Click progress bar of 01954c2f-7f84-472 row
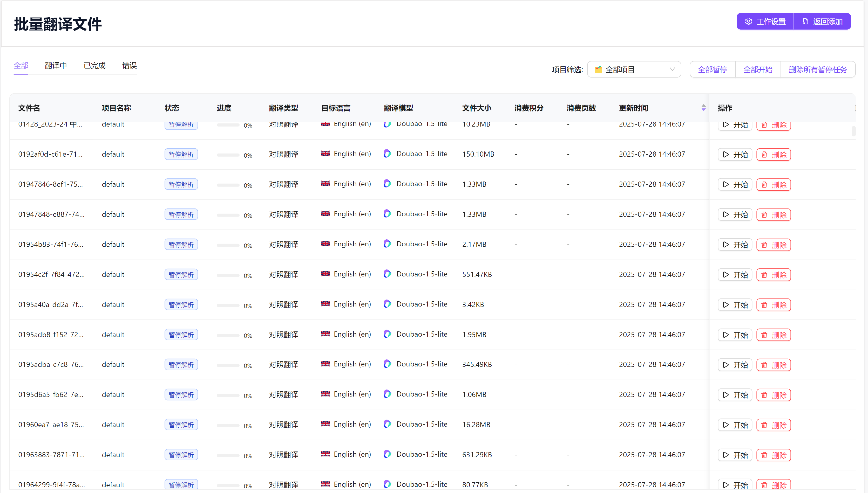 [x=228, y=275]
